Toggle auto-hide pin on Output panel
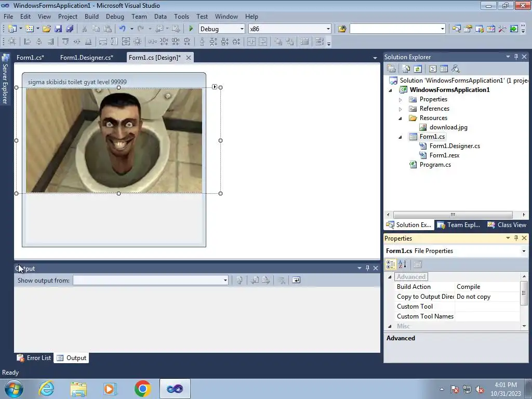532x399 pixels. [x=367, y=268]
